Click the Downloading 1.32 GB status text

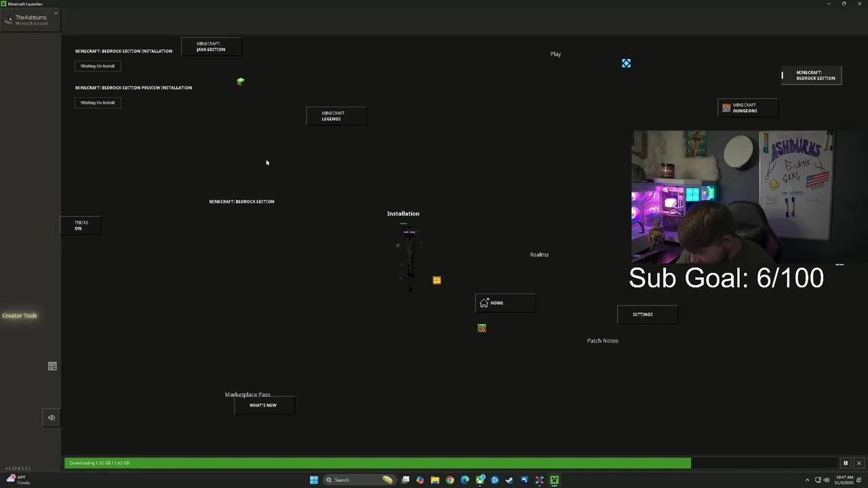click(x=99, y=463)
